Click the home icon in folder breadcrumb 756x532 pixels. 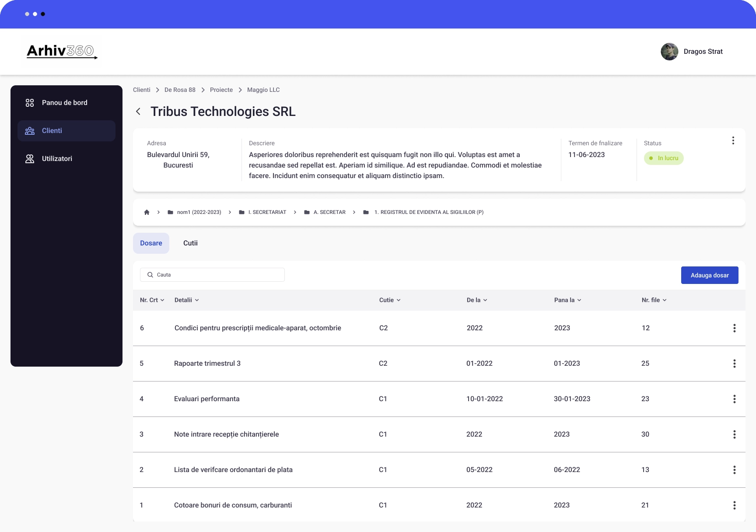pyautogui.click(x=147, y=212)
